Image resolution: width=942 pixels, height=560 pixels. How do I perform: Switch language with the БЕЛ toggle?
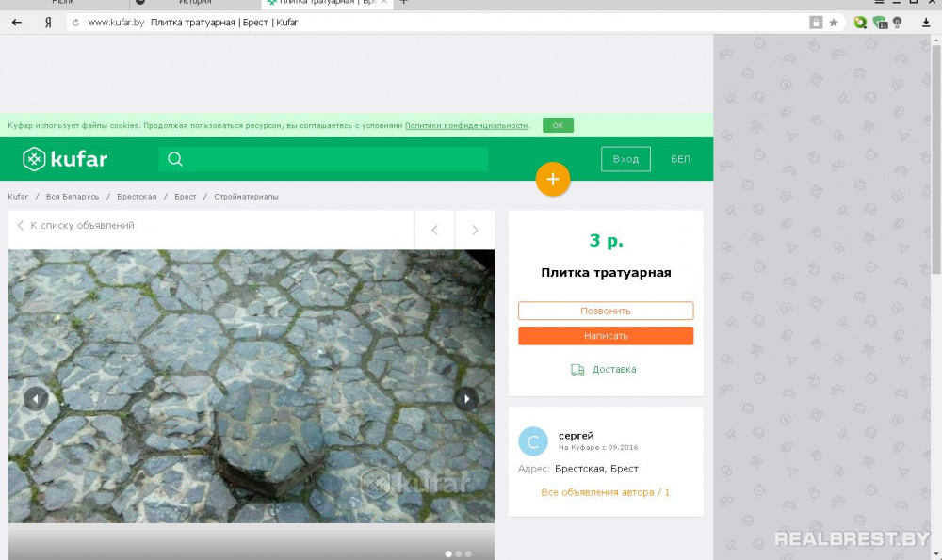coord(680,159)
